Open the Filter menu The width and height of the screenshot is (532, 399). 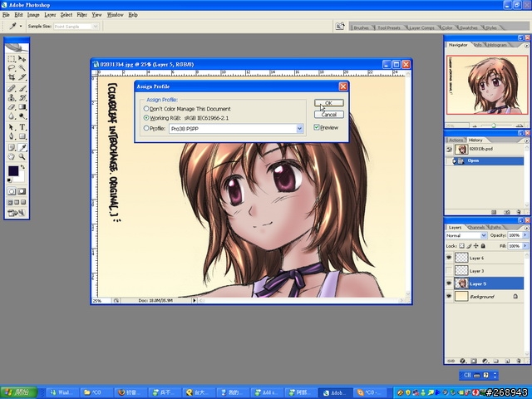tap(81, 15)
